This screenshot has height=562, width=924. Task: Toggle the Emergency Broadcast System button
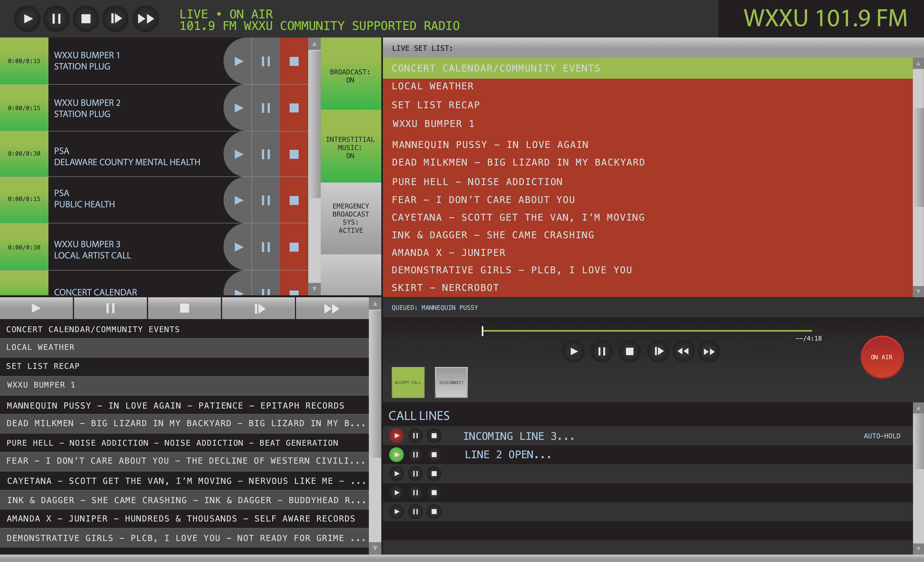(351, 218)
